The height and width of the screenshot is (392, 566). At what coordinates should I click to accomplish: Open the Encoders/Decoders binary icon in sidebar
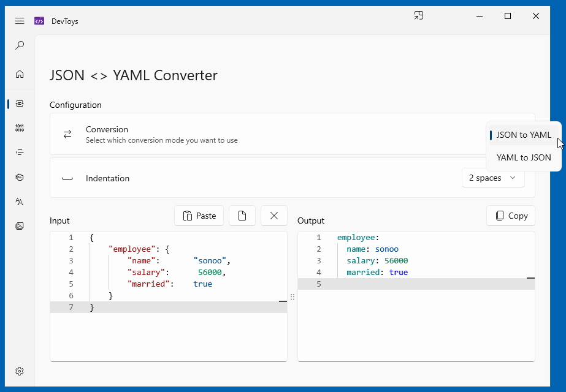click(20, 128)
